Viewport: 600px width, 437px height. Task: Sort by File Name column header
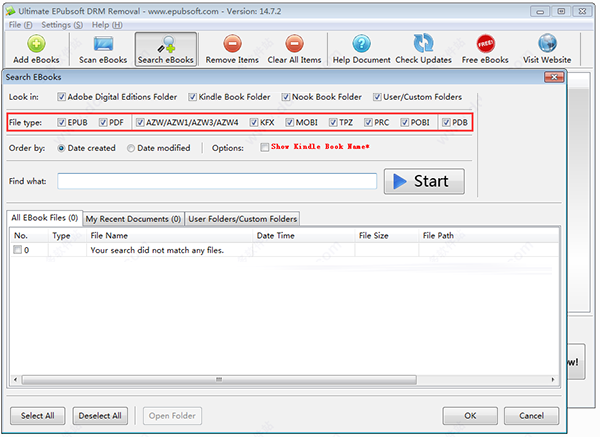(170, 235)
